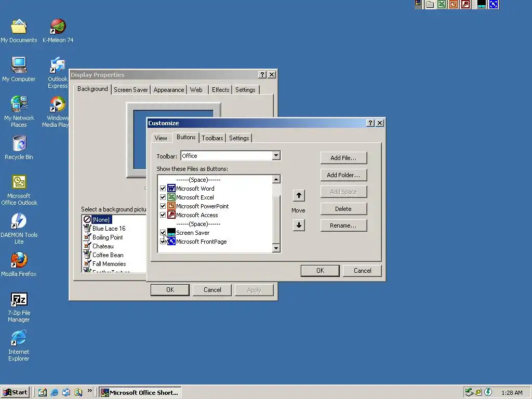Open the Office Shortcut Bar control menu icon
532x399 pixels.
[418, 4]
